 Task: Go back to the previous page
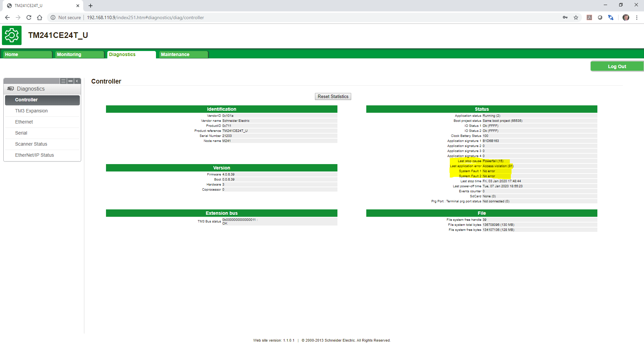click(x=7, y=17)
